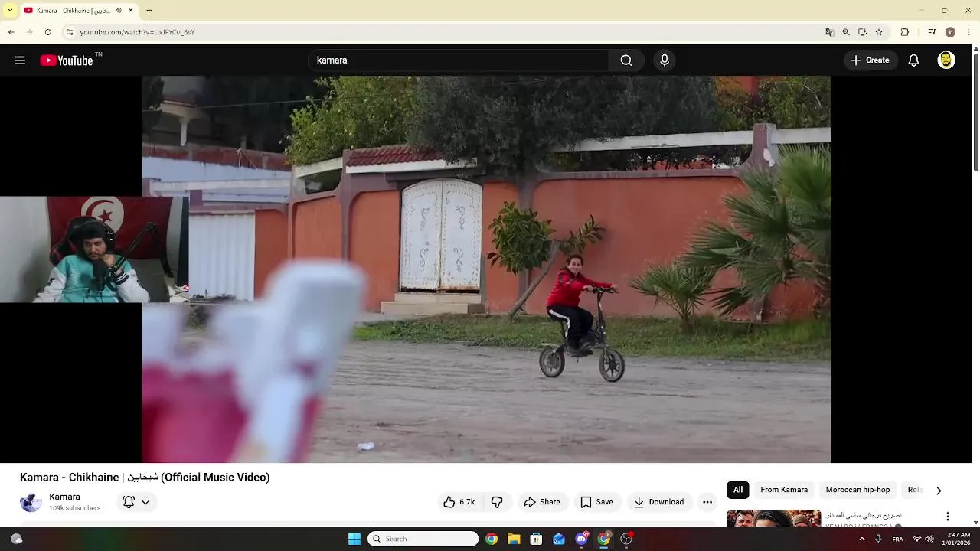Like the video with 6.7k likes
The height and width of the screenshot is (551, 980).
[459, 502]
